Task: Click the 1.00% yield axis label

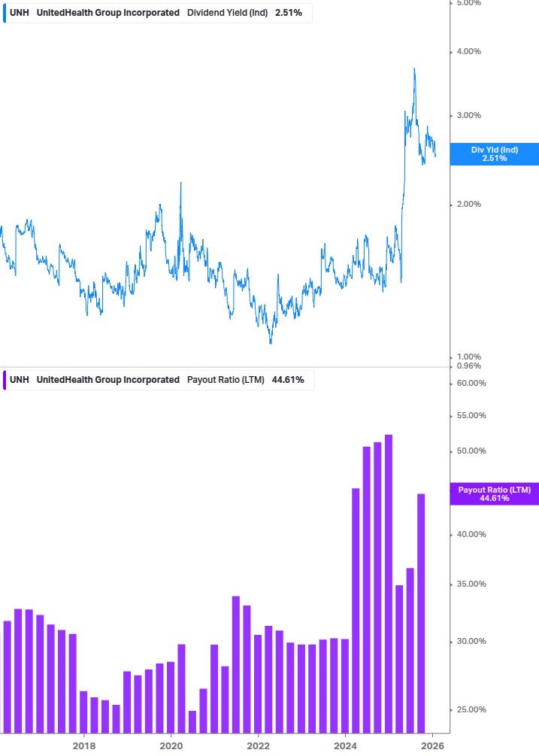Action: click(468, 357)
